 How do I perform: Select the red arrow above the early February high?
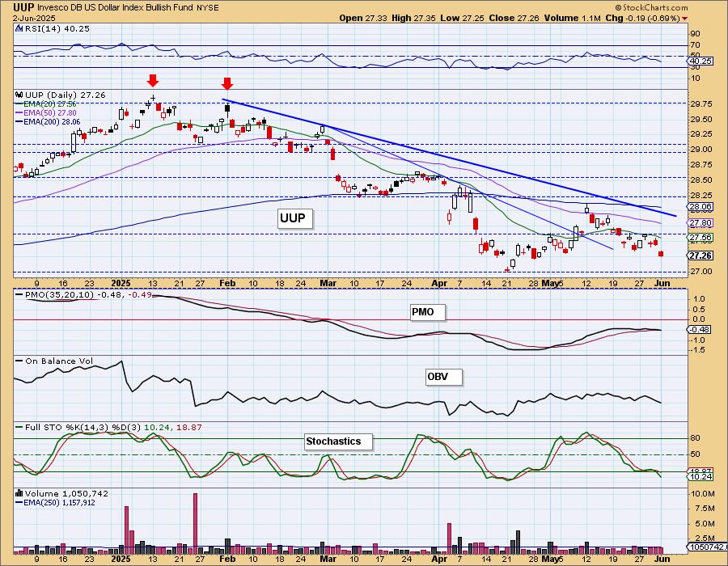click(x=227, y=83)
